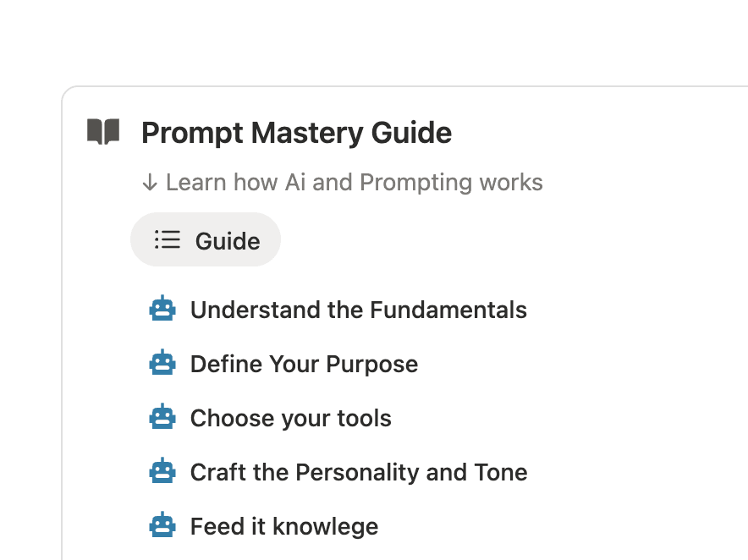Click the bulleted list icon inside Guide button
Image resolution: width=748 pixels, height=560 pixels.
168,239
